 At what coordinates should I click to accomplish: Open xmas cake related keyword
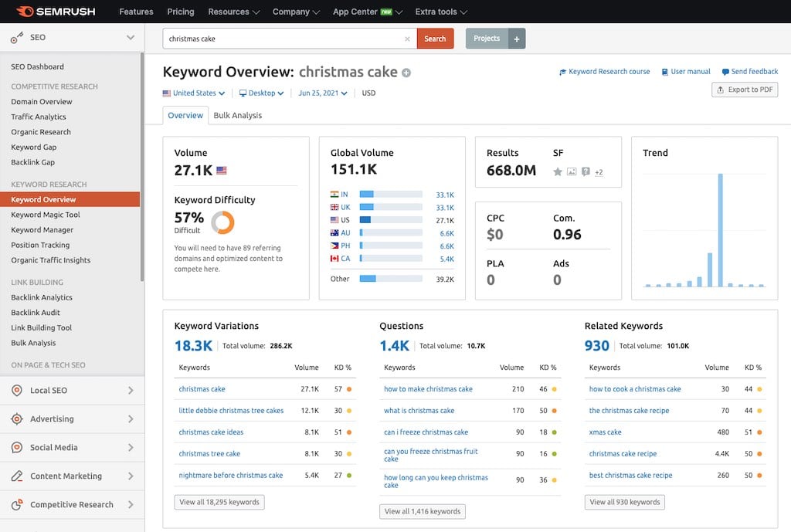[x=605, y=432]
